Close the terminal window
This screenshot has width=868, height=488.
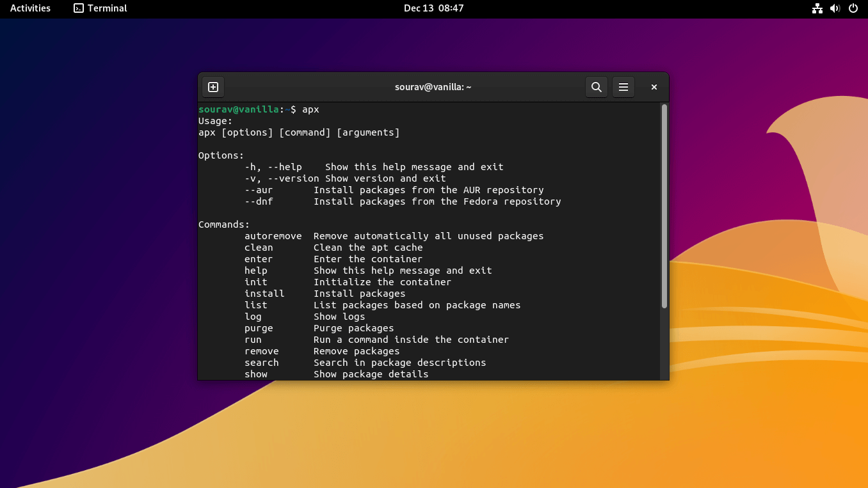654,86
